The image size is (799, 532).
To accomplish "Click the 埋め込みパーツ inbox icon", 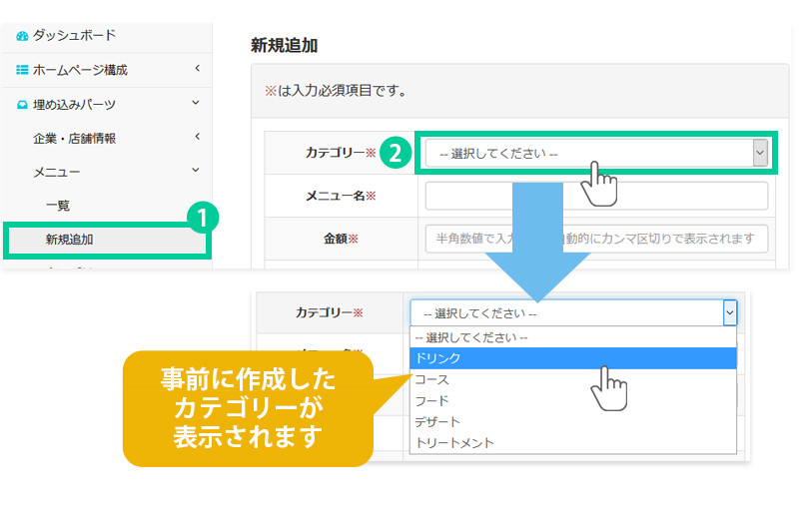I will (x=22, y=104).
